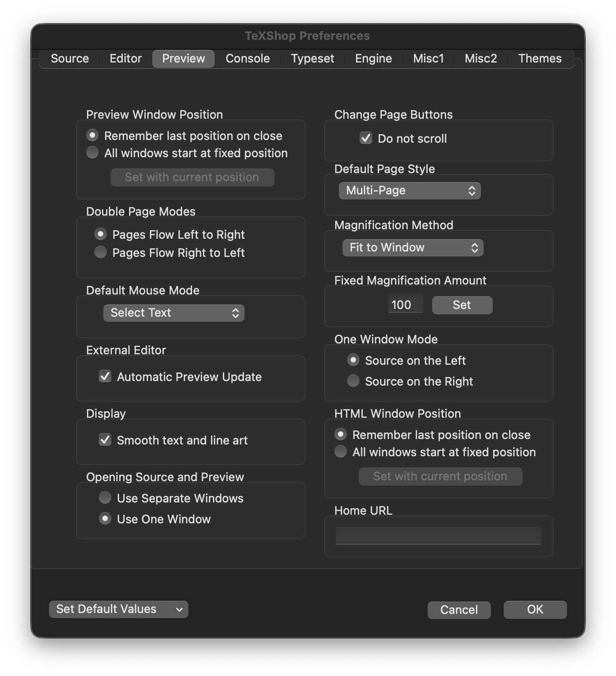Image resolution: width=616 pixels, height=676 pixels.
Task: Click the Cancel button
Action: [459, 610]
